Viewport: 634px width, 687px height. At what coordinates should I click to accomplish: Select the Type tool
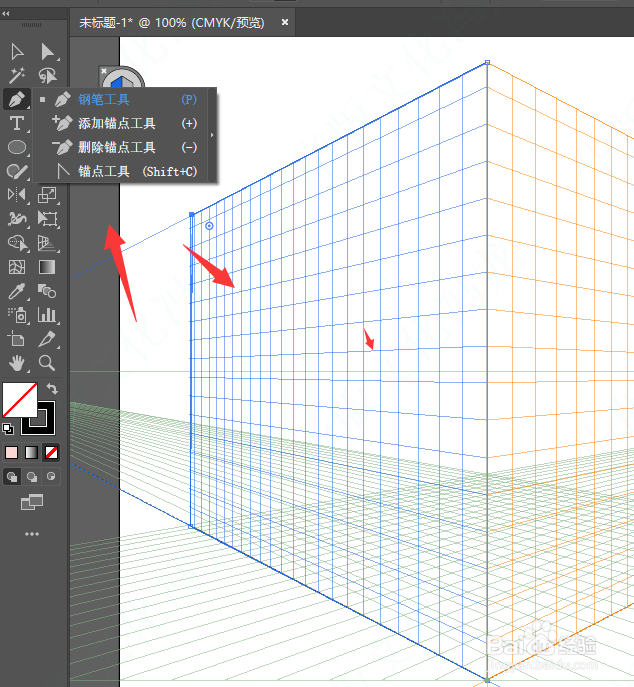(17, 123)
